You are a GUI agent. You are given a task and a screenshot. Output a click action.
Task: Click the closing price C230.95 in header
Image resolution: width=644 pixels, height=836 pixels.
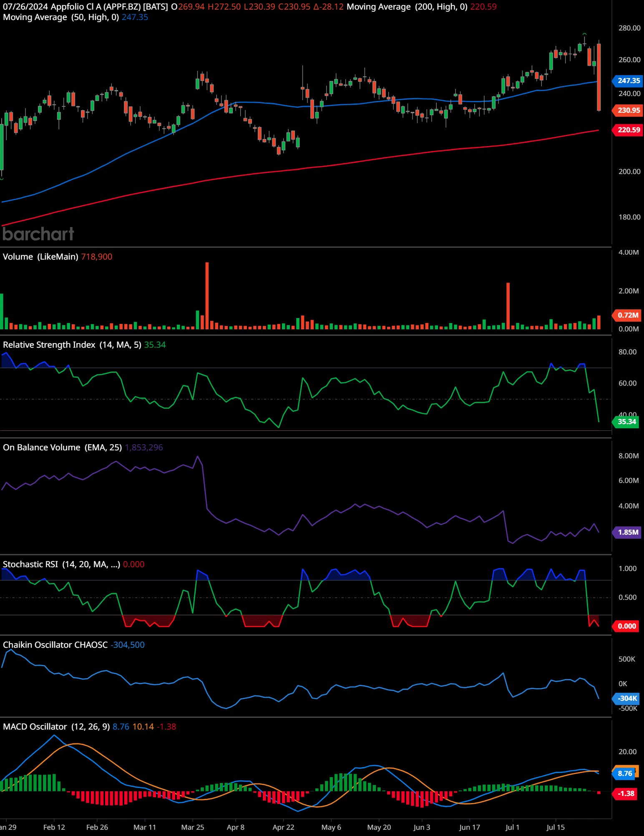click(x=294, y=7)
